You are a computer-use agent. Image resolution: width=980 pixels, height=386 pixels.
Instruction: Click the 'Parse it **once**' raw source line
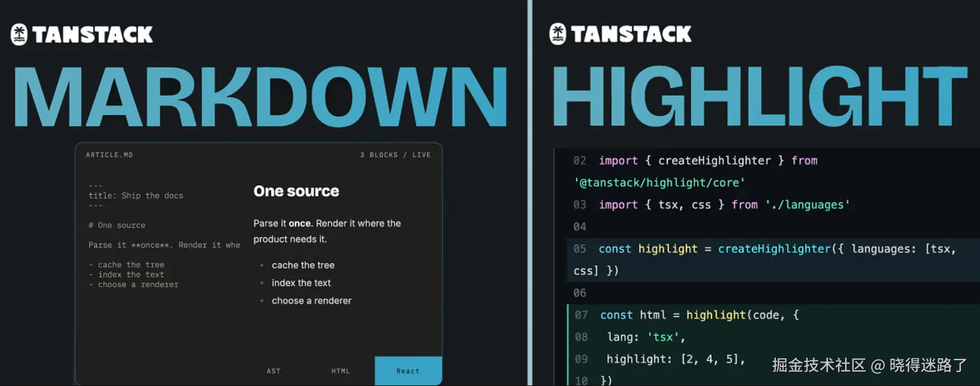pos(164,245)
